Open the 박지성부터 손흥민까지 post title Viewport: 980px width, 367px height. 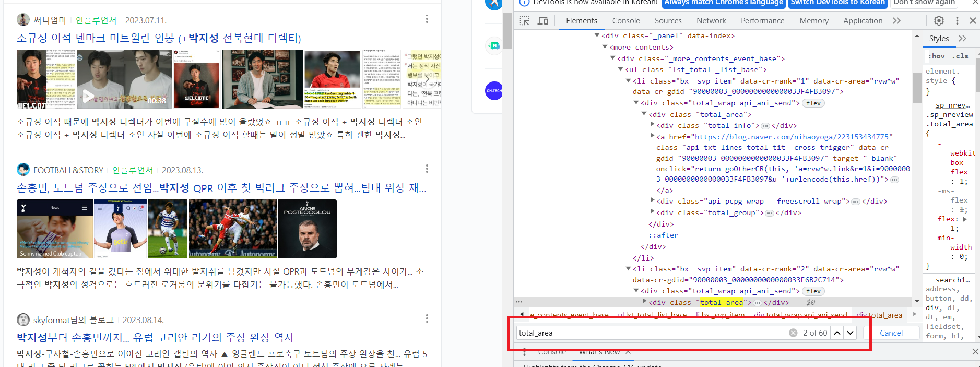[156, 338]
